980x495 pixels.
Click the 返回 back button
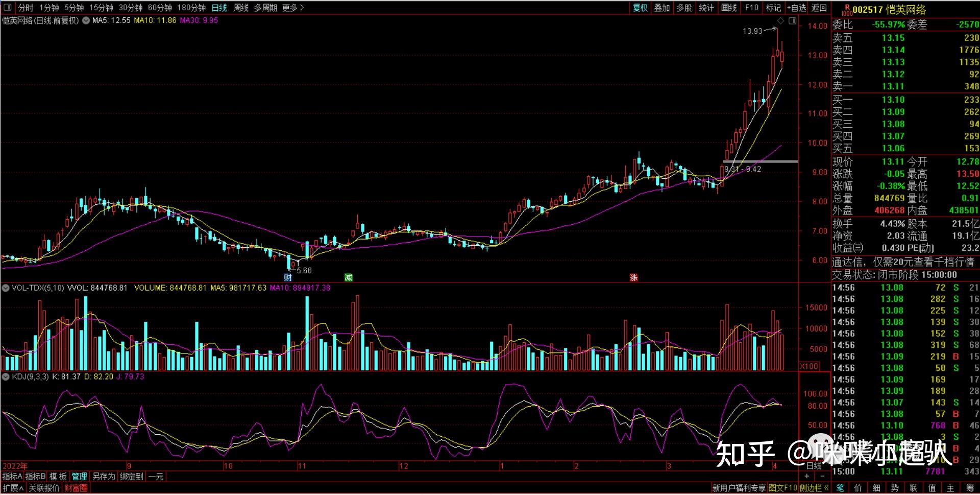[x=819, y=8]
